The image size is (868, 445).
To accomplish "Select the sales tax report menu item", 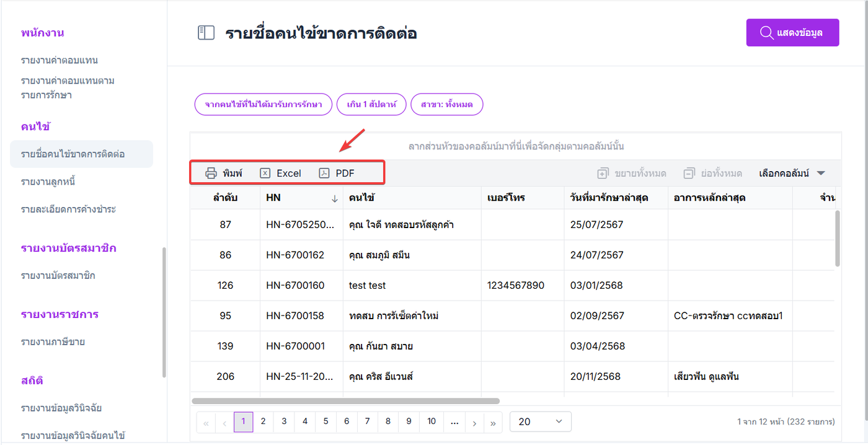I will (x=53, y=341).
